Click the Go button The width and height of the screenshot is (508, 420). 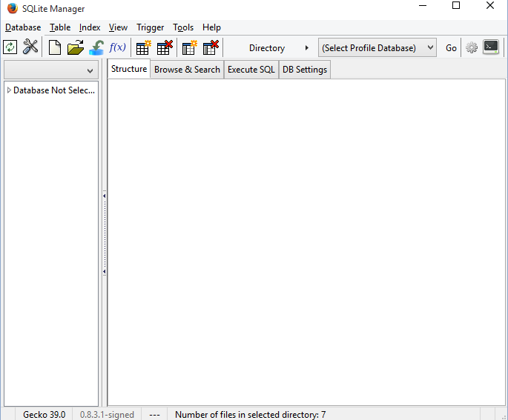(x=451, y=48)
